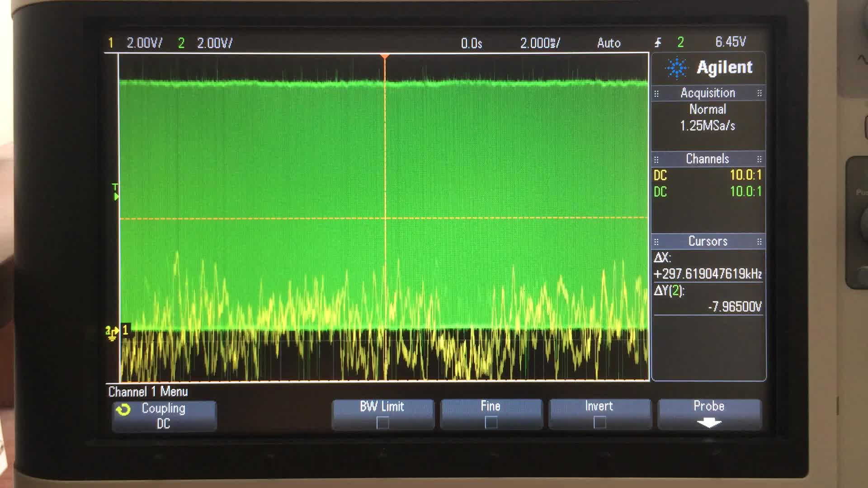
Task: Click the trigger level T marker
Action: pyautogui.click(x=116, y=192)
